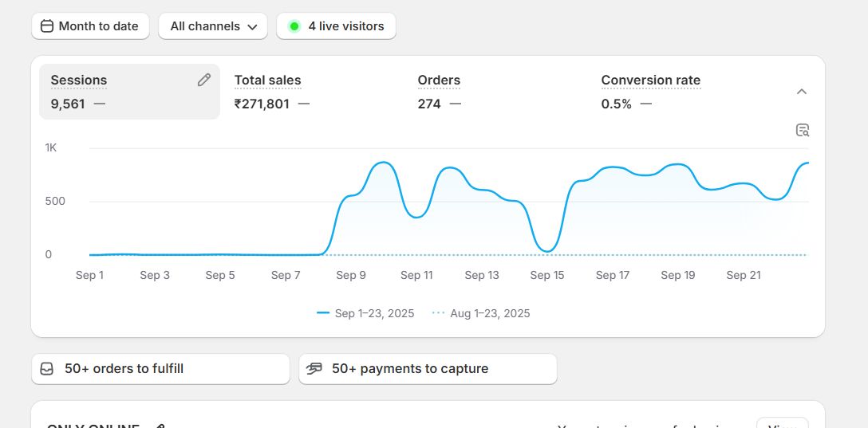Click the 4 live visitors button

point(336,26)
